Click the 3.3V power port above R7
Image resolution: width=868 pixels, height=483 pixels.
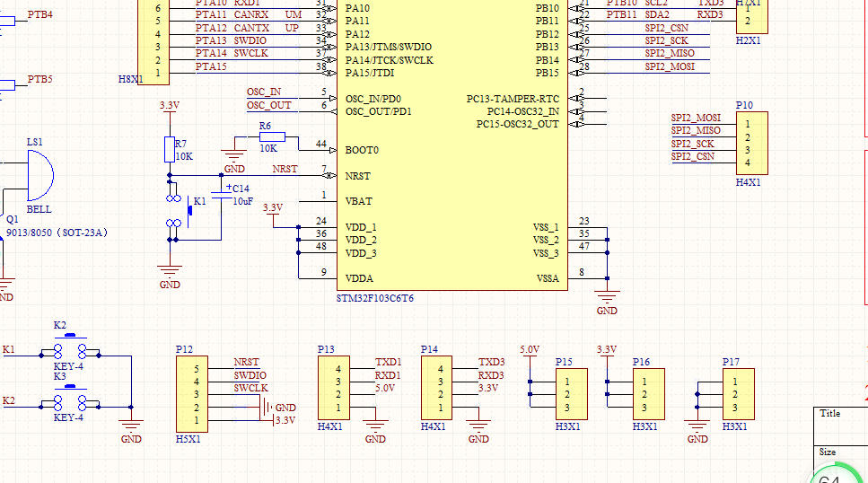click(x=170, y=109)
